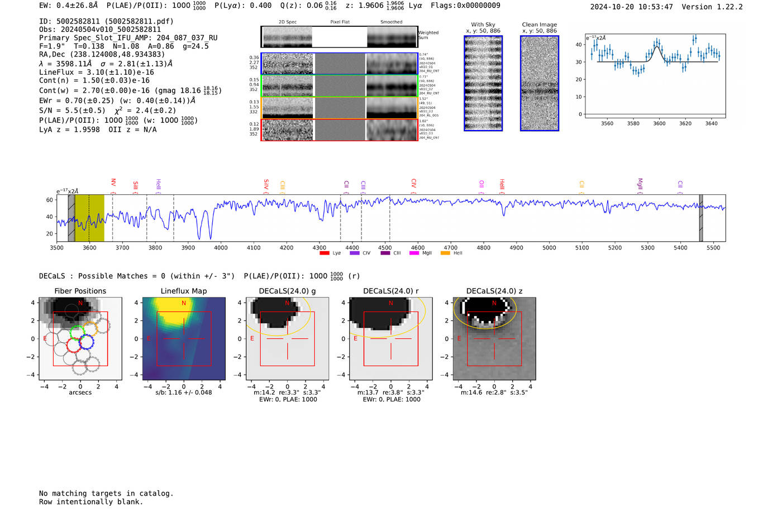Select the purple MgII line marker

click(x=640, y=184)
